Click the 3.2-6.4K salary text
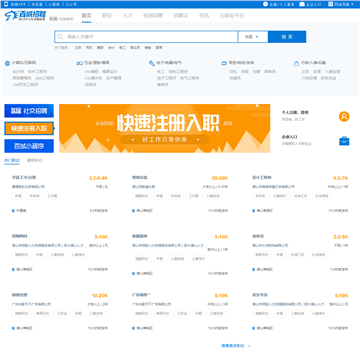Viewport: 360px width, 360px height. tap(98, 178)
